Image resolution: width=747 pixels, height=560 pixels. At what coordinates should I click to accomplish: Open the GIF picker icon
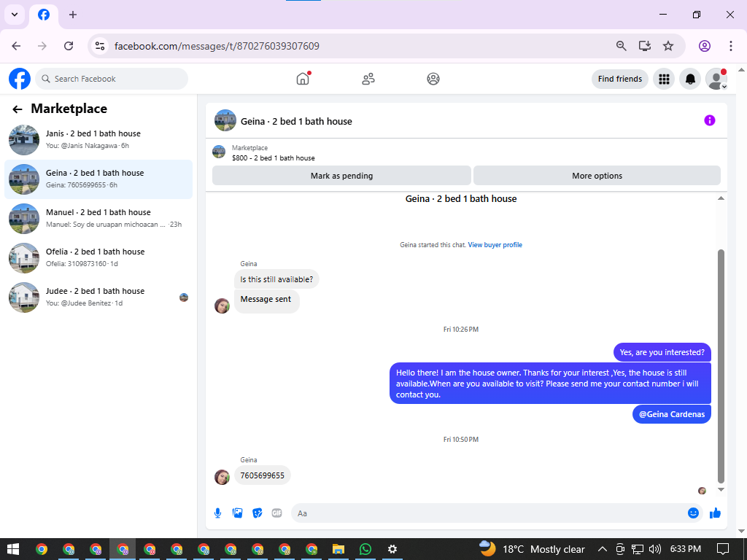(276, 513)
